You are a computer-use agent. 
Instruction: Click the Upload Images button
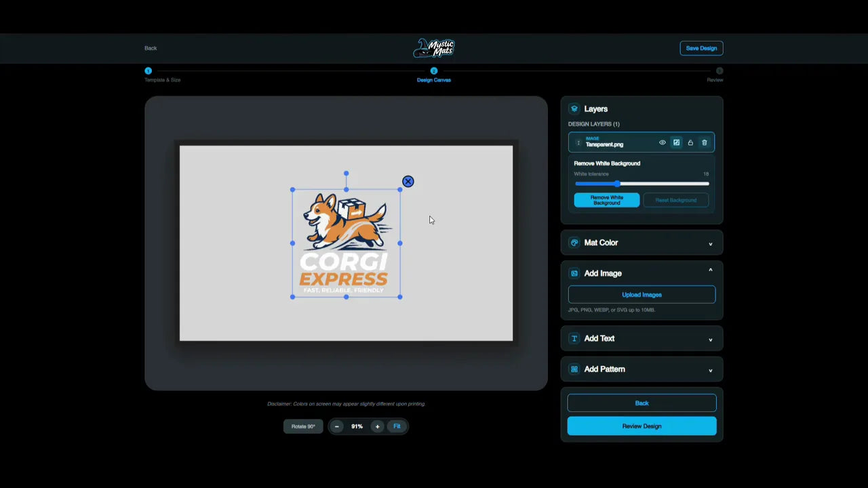[642, 295]
